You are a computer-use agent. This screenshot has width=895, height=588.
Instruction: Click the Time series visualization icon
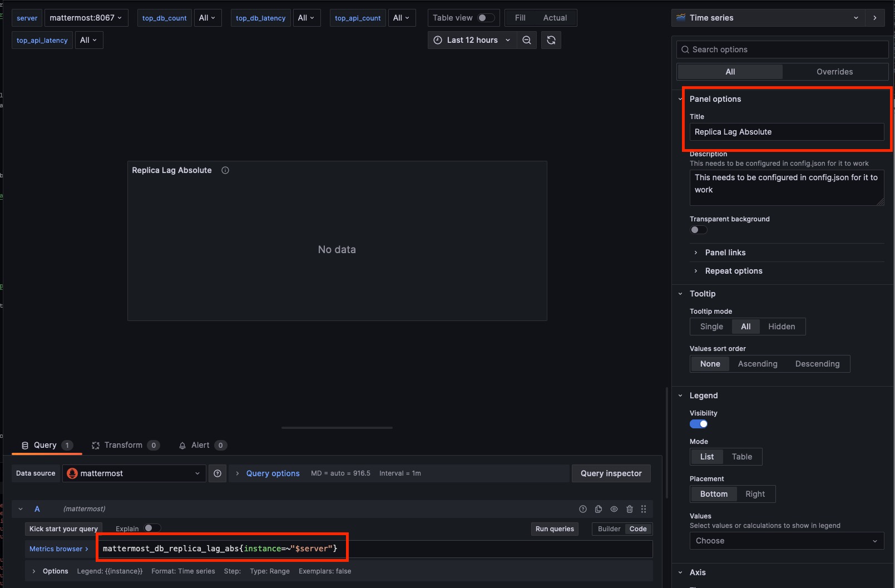coord(680,17)
